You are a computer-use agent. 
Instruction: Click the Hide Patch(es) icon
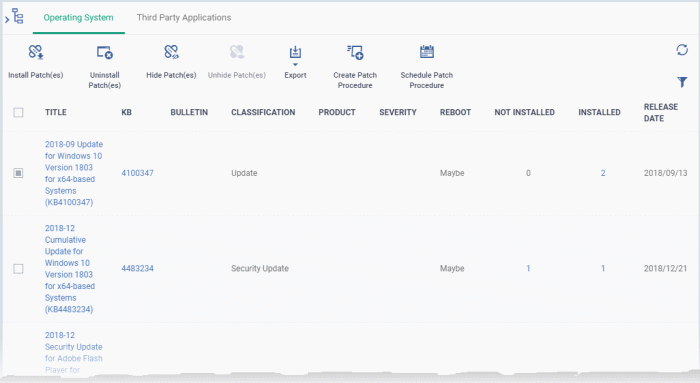point(171,52)
